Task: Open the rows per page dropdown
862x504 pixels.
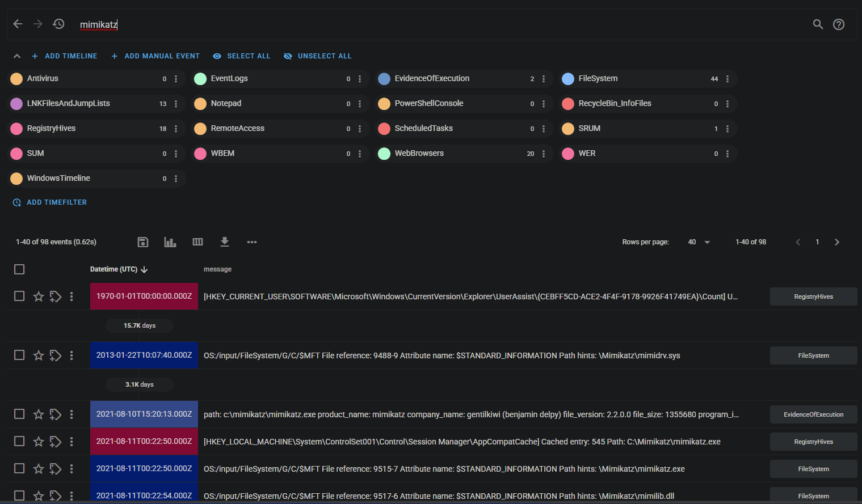Action: click(x=699, y=242)
